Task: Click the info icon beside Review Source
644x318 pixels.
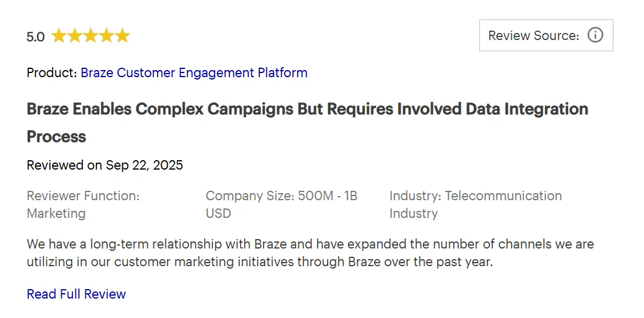Action: 595,35
